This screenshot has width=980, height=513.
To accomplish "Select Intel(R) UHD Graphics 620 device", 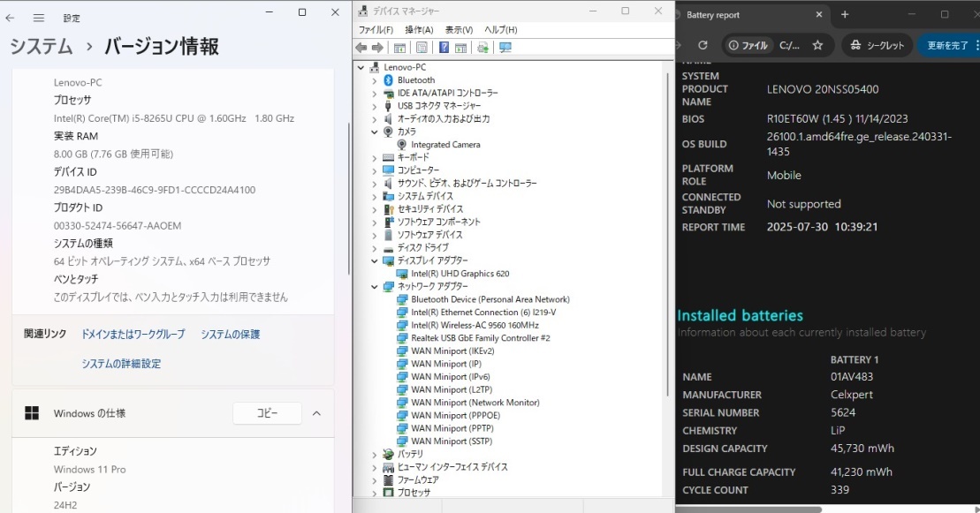I will [x=460, y=274].
